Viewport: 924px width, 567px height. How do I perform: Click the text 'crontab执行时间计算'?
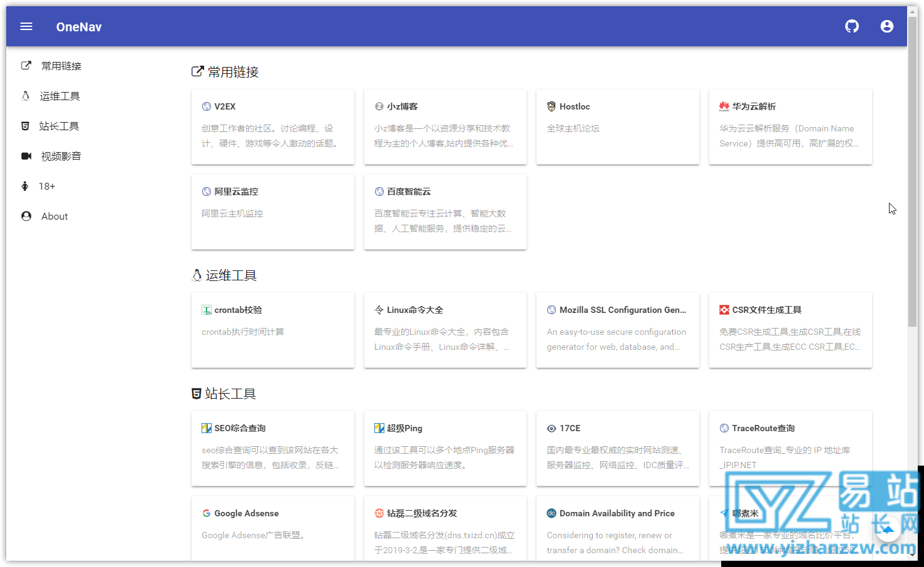(x=243, y=332)
